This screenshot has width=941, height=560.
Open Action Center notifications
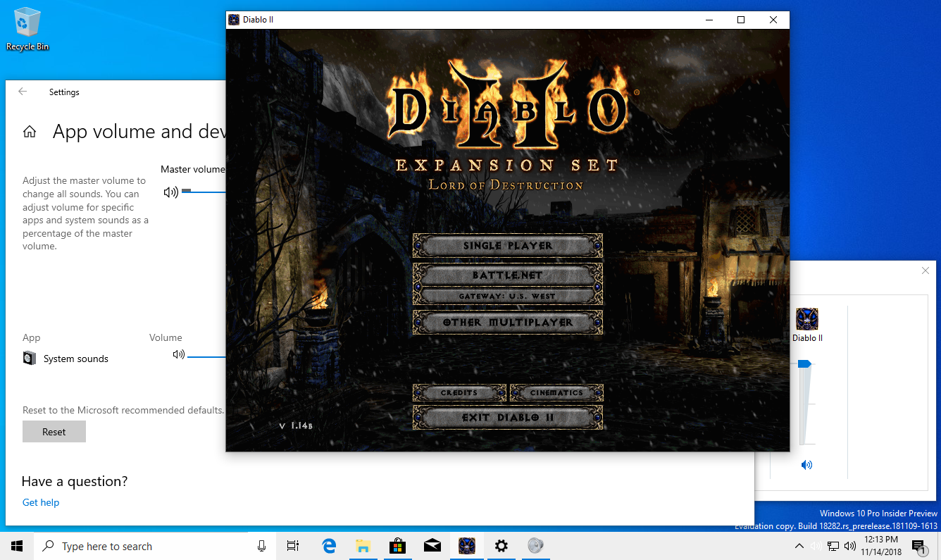(918, 546)
